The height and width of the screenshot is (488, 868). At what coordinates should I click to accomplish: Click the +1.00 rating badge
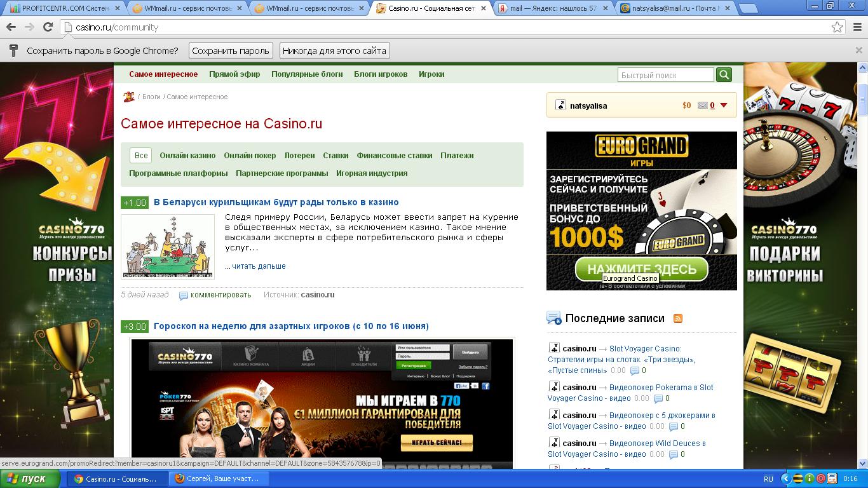[x=135, y=203]
